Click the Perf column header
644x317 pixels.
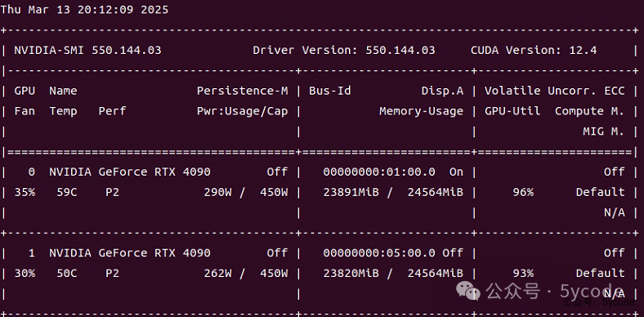[x=112, y=111]
